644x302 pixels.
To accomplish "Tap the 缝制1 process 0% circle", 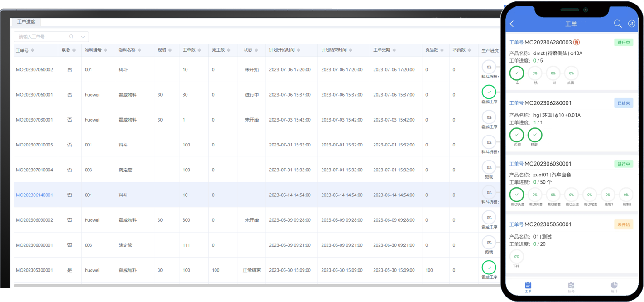I will pos(608,195).
